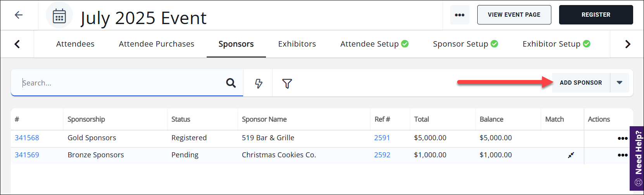Click the magnifying glass search icon

(x=231, y=83)
